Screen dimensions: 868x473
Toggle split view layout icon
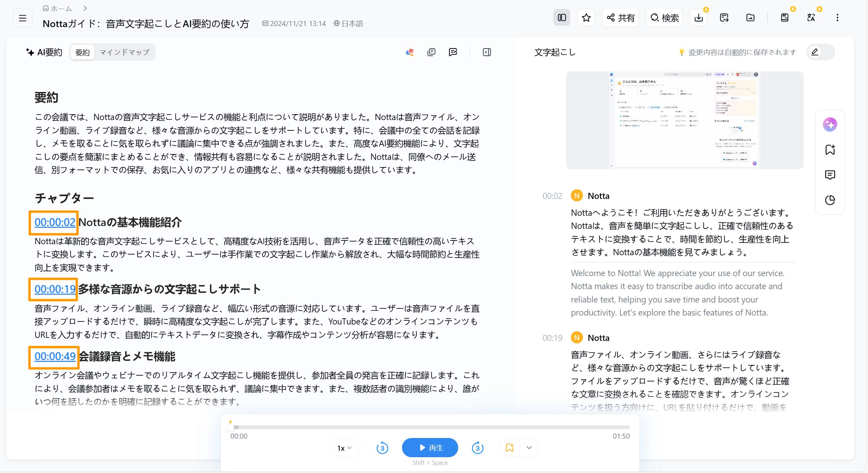click(x=562, y=17)
